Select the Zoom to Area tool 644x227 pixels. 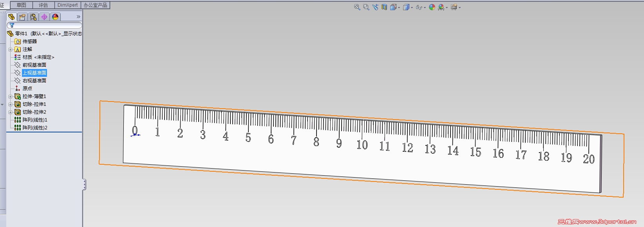point(366,7)
